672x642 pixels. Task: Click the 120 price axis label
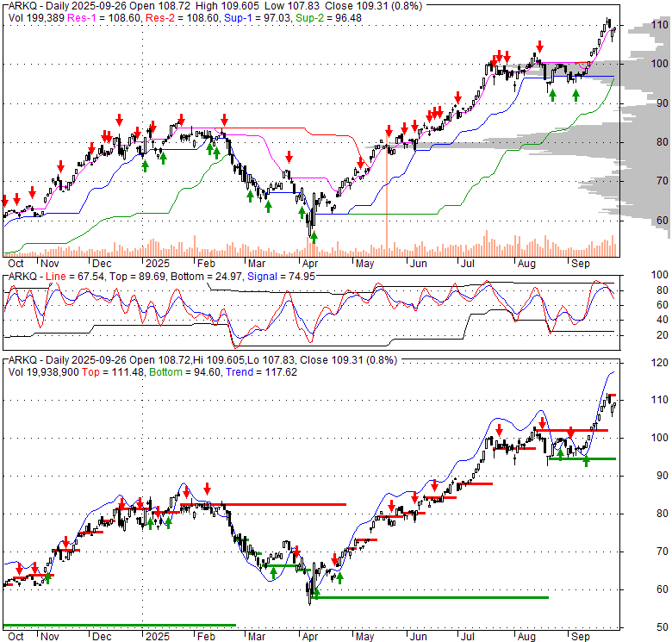pyautogui.click(x=659, y=363)
